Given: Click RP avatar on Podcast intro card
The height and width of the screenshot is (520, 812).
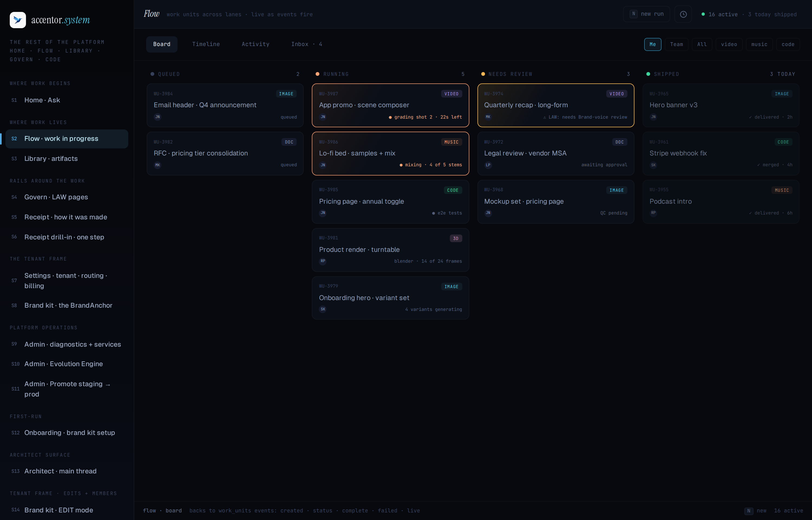Looking at the screenshot, I should pyautogui.click(x=653, y=213).
